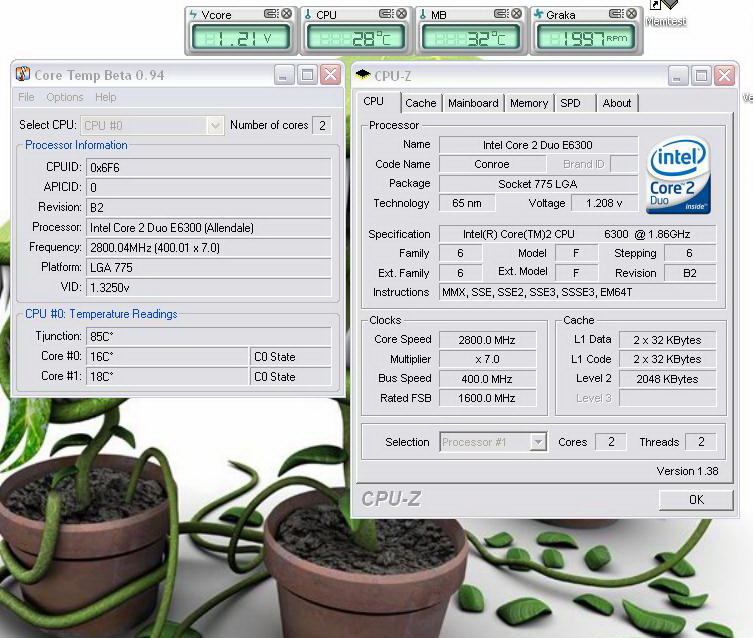Click the Core #1 C0 State field

coord(291,377)
